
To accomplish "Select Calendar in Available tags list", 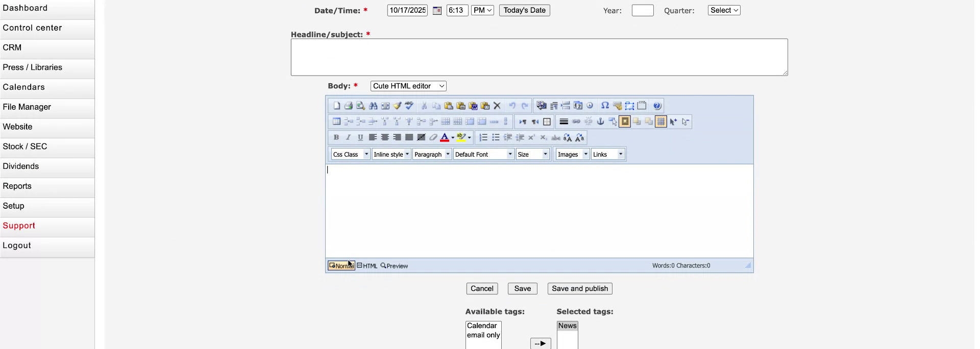I will [x=482, y=326].
